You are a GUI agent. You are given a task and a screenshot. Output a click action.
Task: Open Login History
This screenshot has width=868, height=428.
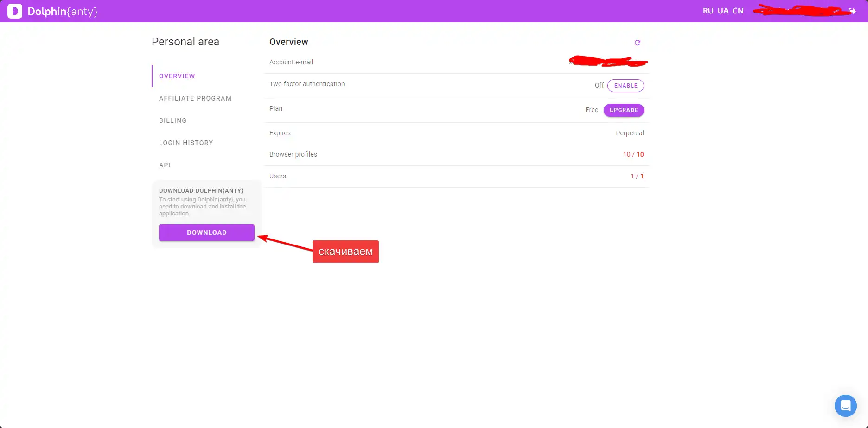[186, 143]
